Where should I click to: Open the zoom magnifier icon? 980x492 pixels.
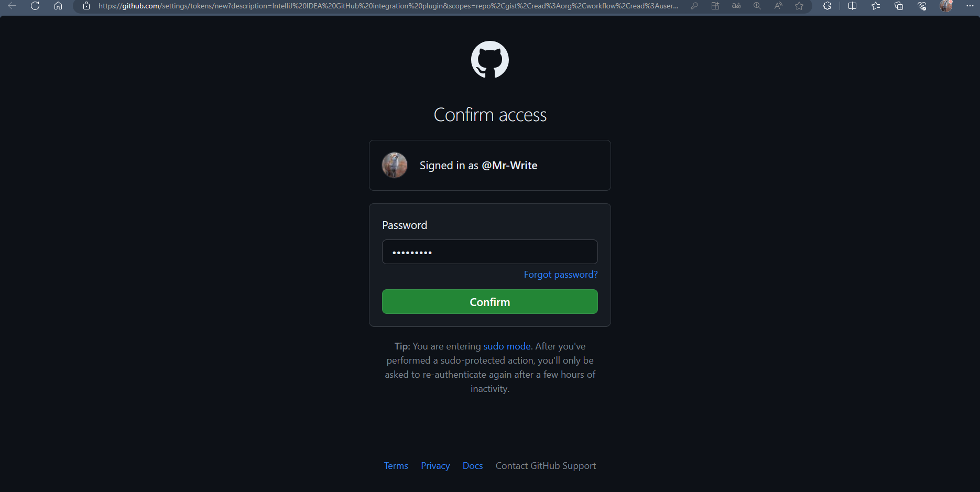[757, 6]
